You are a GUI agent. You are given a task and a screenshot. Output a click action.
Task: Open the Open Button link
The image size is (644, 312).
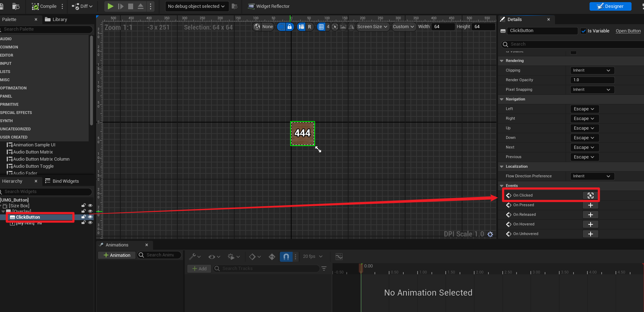point(628,31)
